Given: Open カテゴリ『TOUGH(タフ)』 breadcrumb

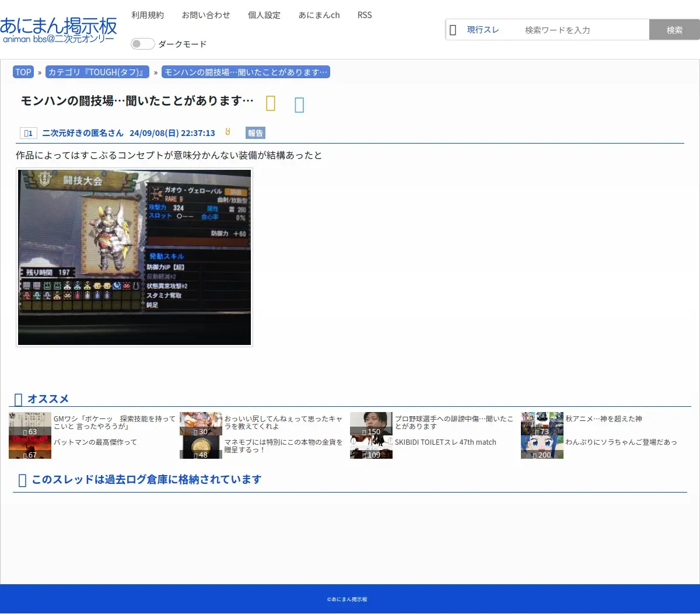Looking at the screenshot, I should click(97, 72).
